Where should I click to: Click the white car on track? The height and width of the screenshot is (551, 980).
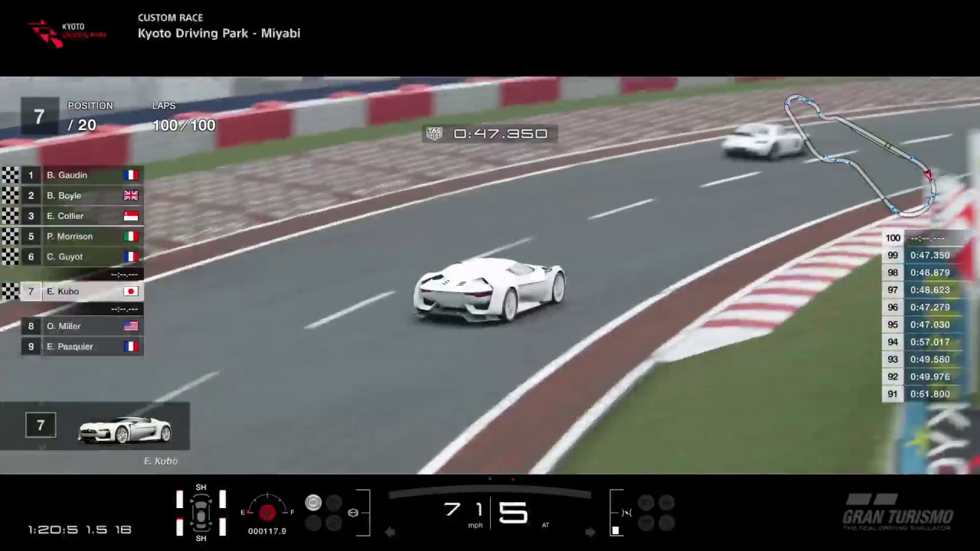[489, 289]
